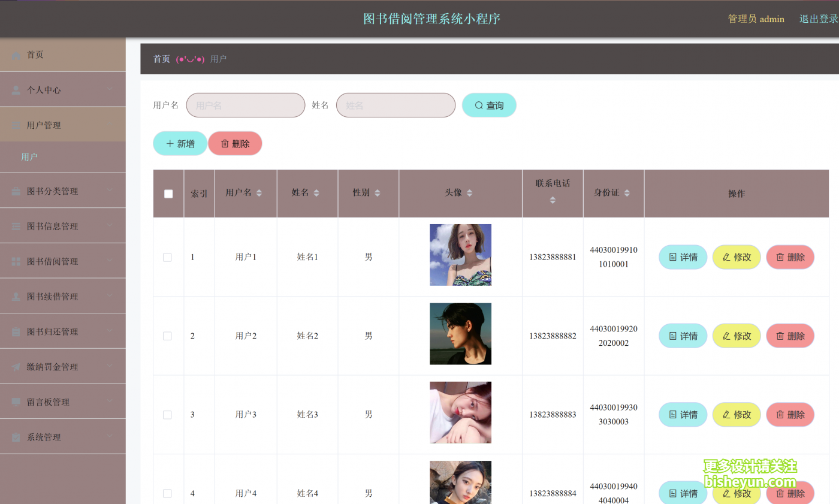This screenshot has width=839, height=504.
Task: Click the 姓名3 cell
Action: tap(307, 415)
